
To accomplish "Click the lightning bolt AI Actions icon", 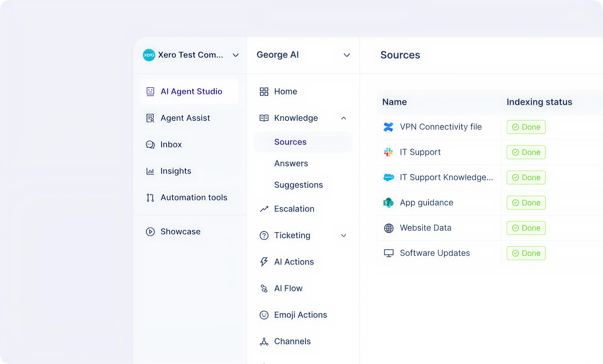I will pyautogui.click(x=264, y=262).
